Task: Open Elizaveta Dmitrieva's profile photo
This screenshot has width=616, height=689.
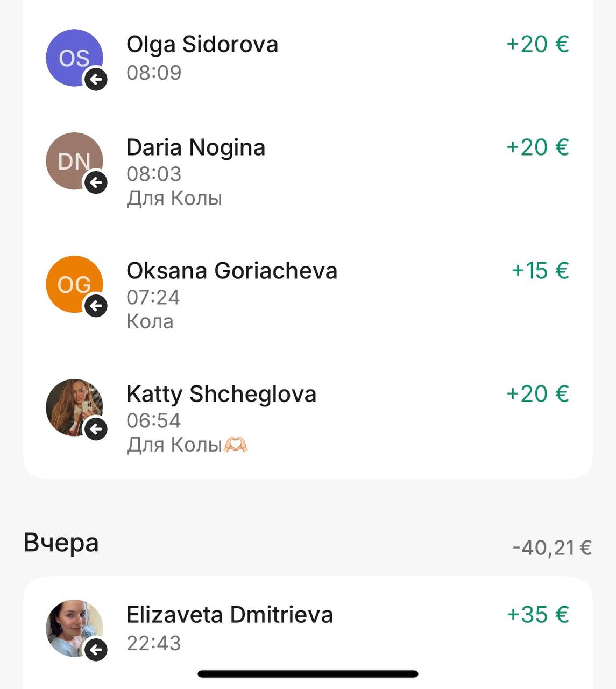Action: pos(70,624)
